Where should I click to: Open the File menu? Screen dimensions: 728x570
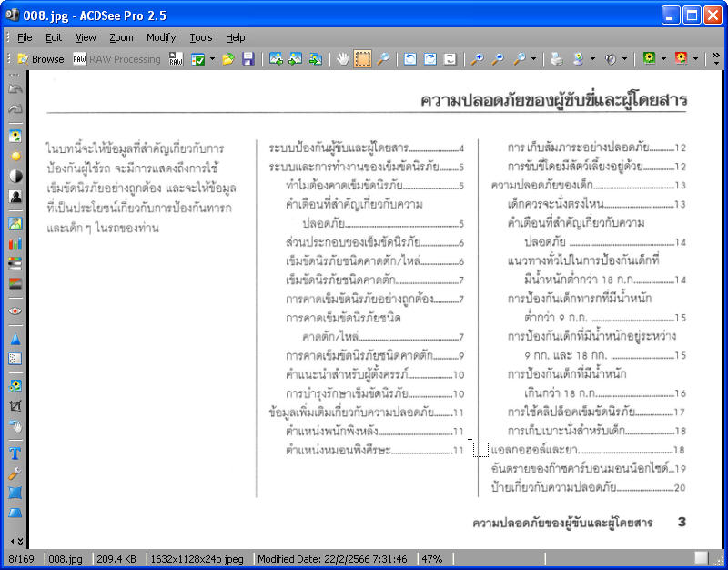tap(25, 37)
